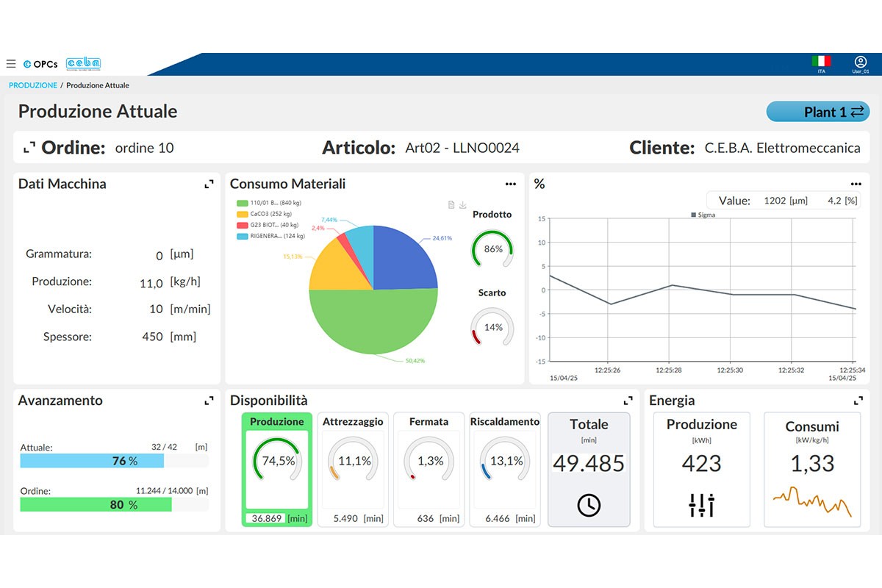Expand the Ordine header panel

click(x=29, y=148)
